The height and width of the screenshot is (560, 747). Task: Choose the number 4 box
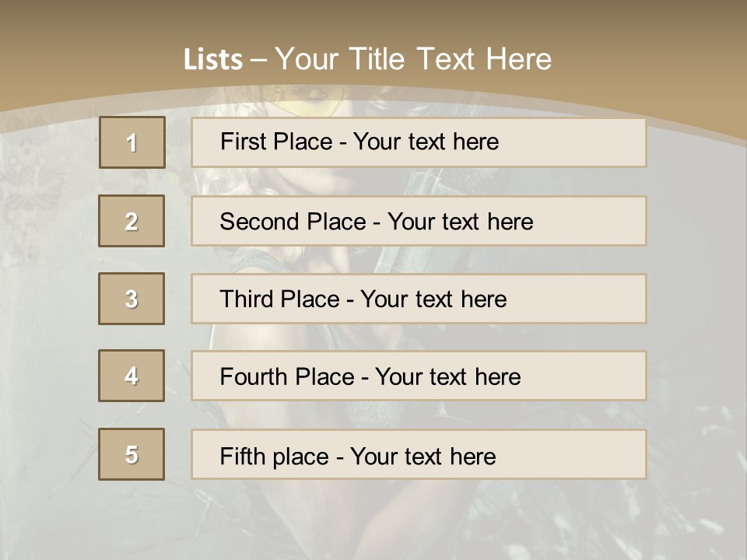[x=132, y=376]
